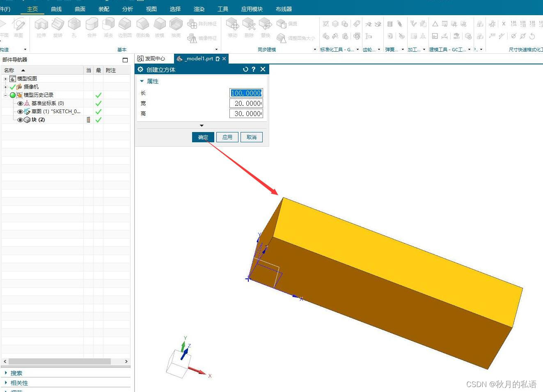This screenshot has width=543, height=392.
Task: Switch to the 主页 ribbon tab
Action: [32, 9]
